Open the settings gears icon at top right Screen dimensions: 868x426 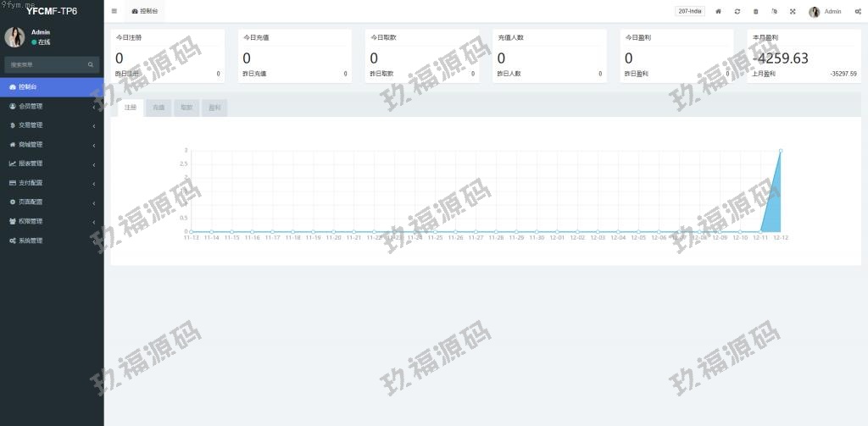click(858, 11)
